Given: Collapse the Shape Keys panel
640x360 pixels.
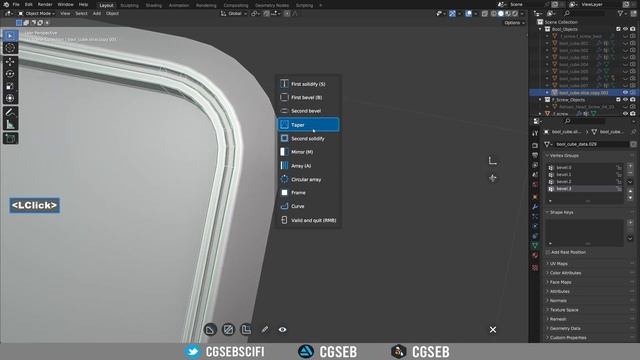Looking at the screenshot, I should pos(562,212).
